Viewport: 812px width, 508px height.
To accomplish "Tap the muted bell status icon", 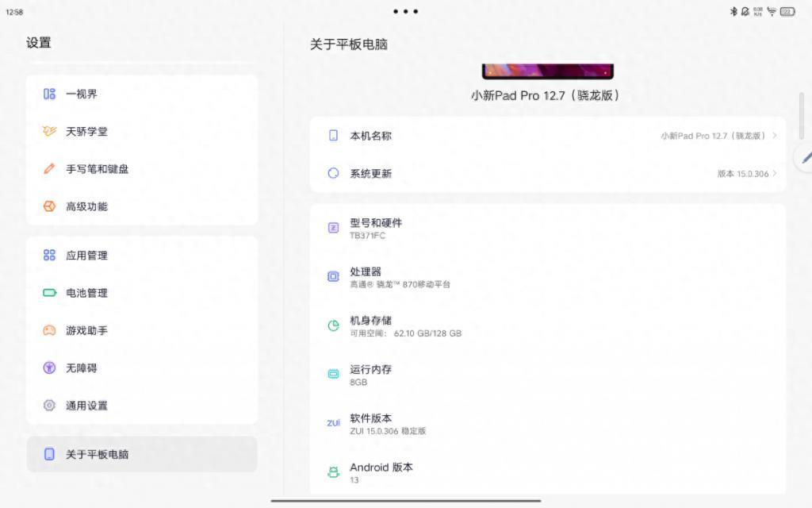I will point(745,11).
